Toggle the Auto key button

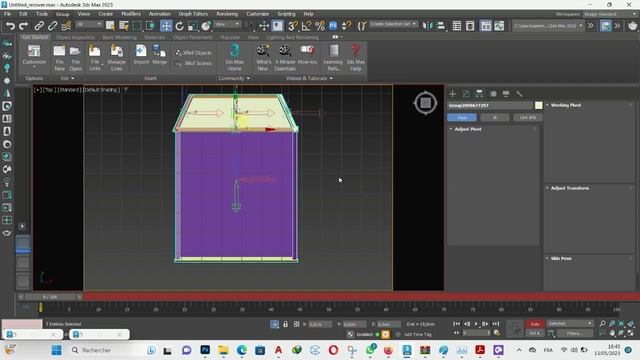(x=535, y=324)
